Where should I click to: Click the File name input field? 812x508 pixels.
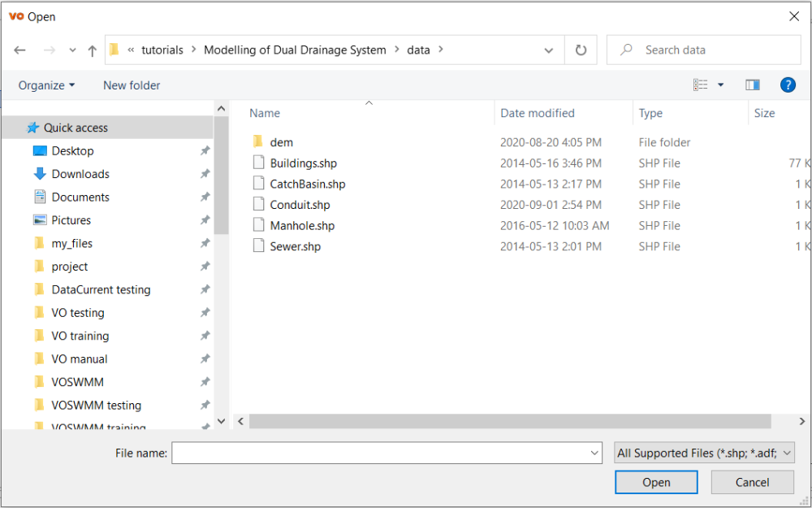point(382,454)
